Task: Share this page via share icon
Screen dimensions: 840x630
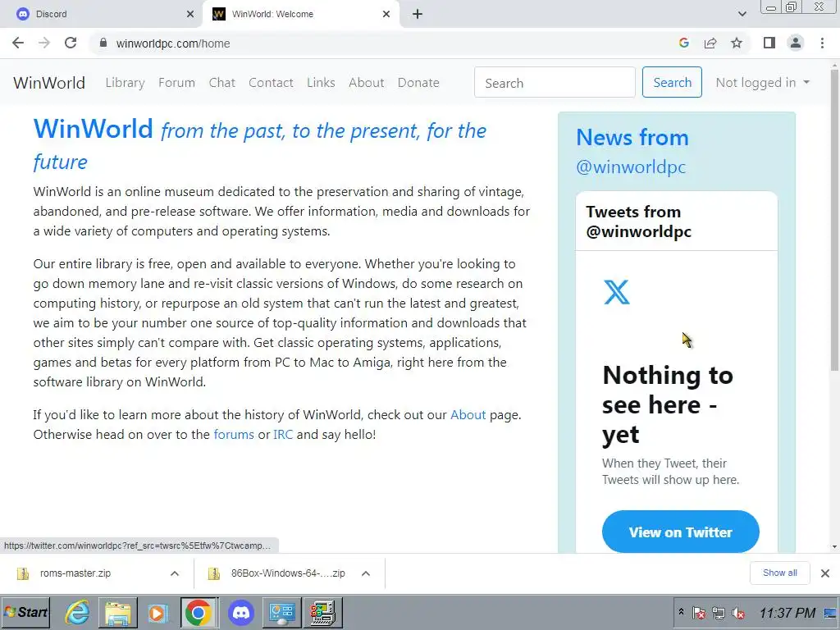Action: pos(710,43)
